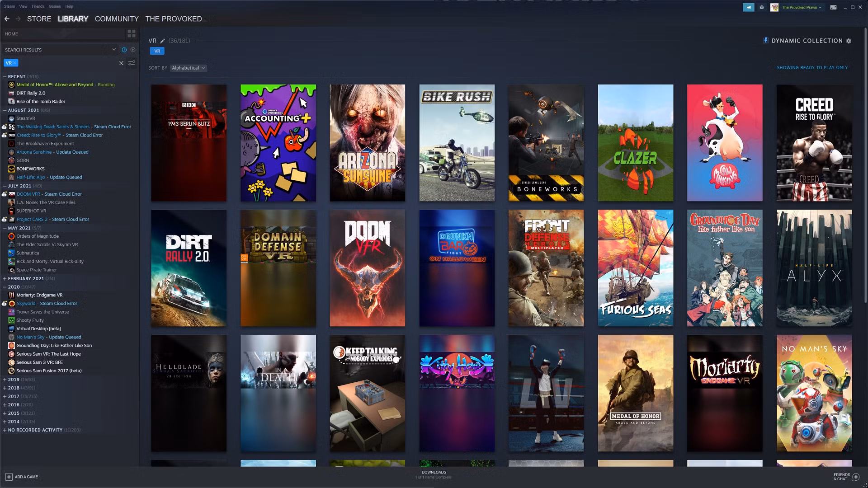Open the View menu
The image size is (868, 488).
pos(24,6)
